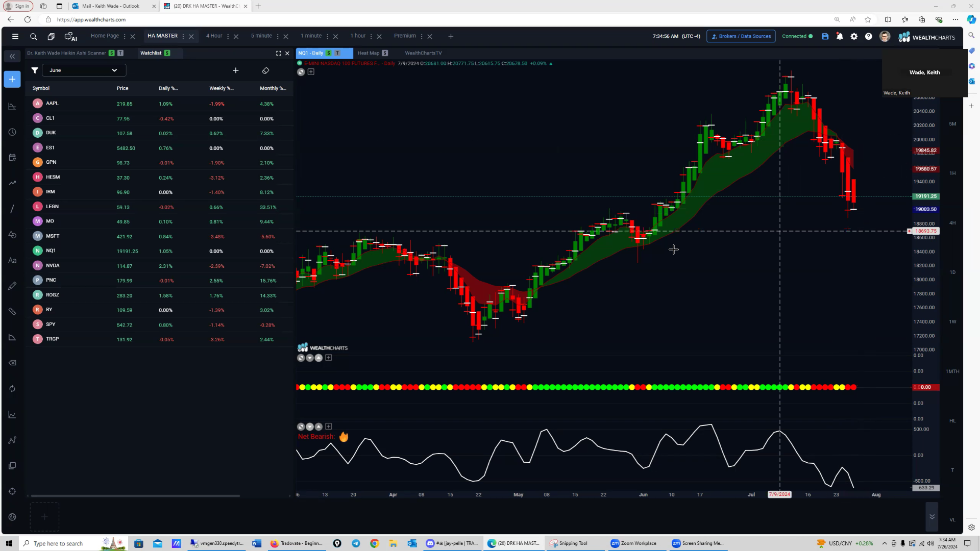
Task: Switch to the Home Page workspace tab
Action: click(x=105, y=36)
